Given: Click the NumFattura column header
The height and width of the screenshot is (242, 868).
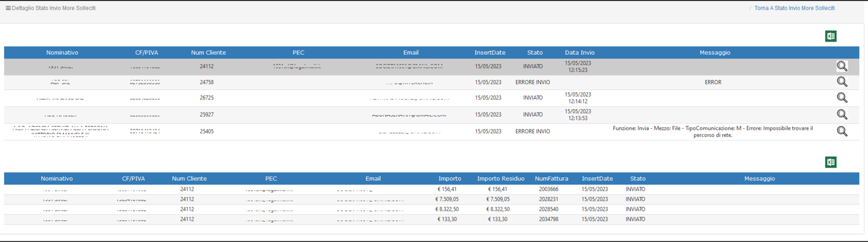Looking at the screenshot, I should [x=551, y=178].
